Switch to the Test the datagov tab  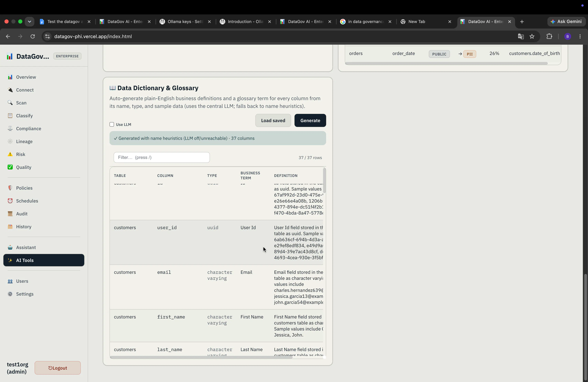coord(65,22)
